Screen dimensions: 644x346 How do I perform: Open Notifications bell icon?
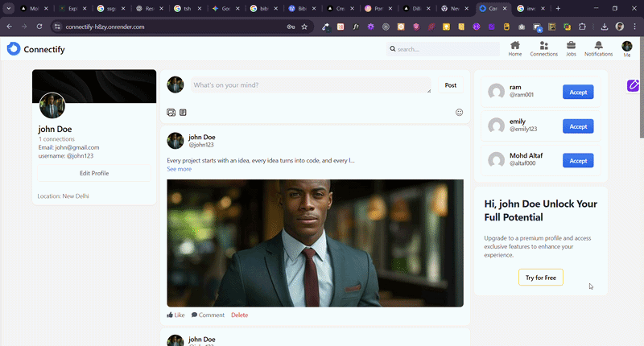pyautogui.click(x=598, y=46)
